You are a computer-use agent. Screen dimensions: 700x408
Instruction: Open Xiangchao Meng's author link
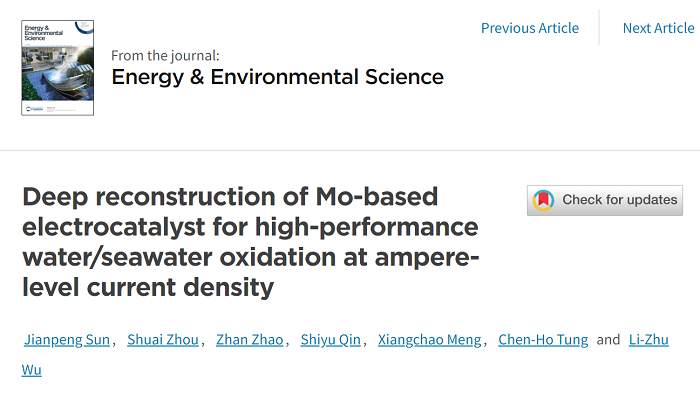429,340
